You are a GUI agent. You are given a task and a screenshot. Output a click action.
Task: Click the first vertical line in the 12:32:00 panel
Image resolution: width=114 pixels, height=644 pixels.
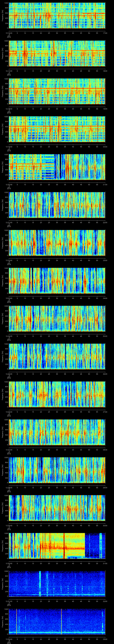(17, 621)
